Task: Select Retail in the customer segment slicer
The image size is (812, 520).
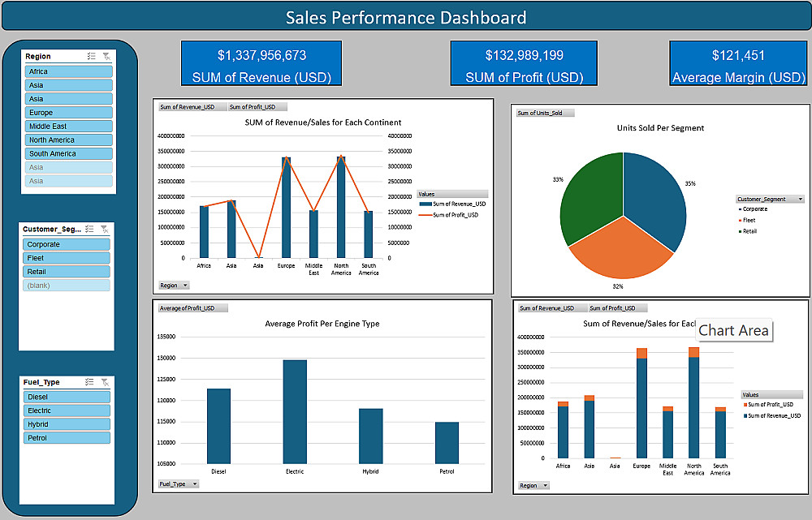Action: point(67,272)
